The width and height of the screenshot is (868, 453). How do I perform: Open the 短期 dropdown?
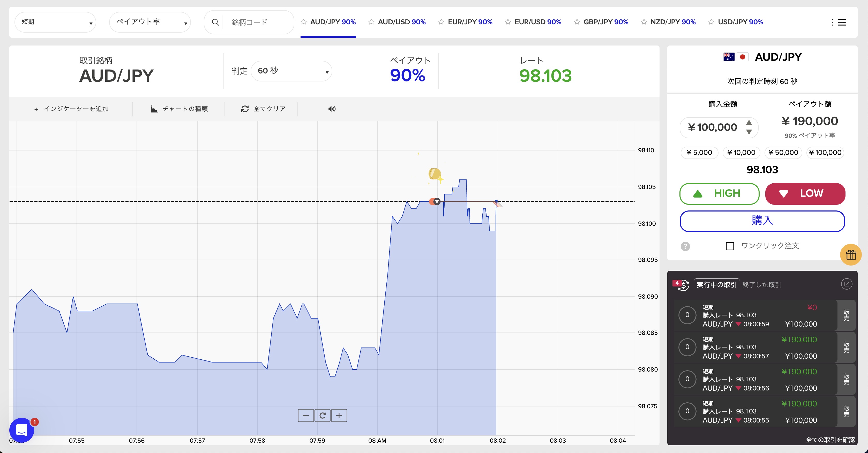(x=56, y=22)
